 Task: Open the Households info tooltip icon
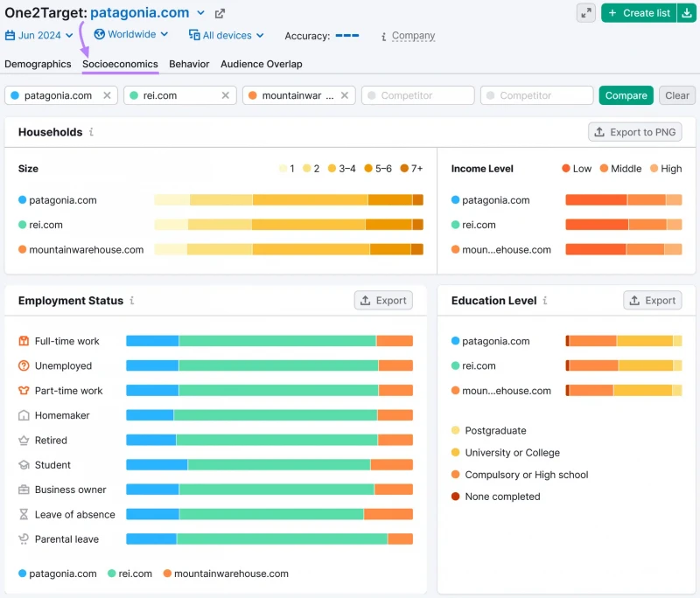pyautogui.click(x=91, y=132)
